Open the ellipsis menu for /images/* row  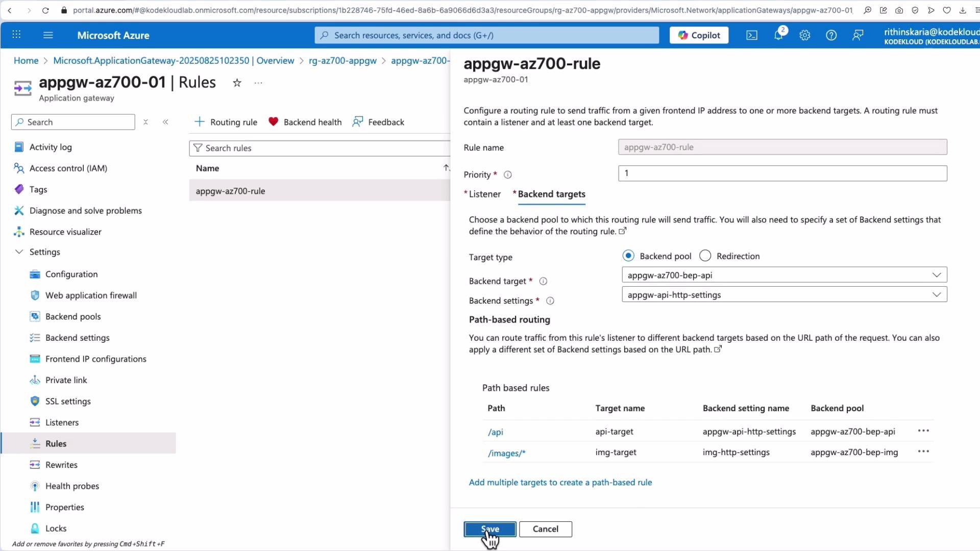(x=923, y=452)
